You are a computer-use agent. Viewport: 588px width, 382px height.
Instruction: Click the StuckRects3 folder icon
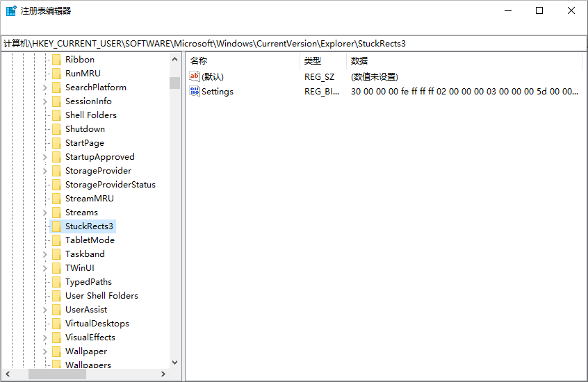pyautogui.click(x=57, y=226)
